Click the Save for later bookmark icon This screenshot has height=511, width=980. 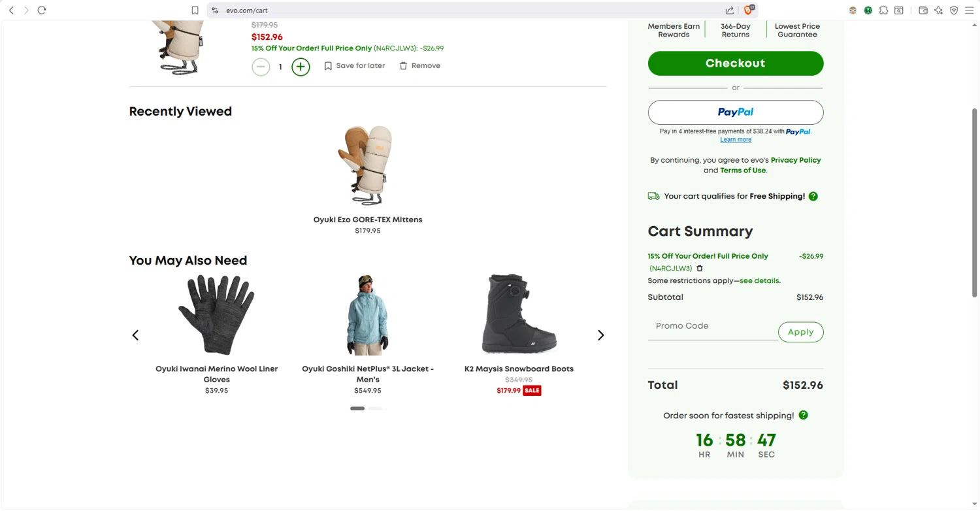(328, 66)
